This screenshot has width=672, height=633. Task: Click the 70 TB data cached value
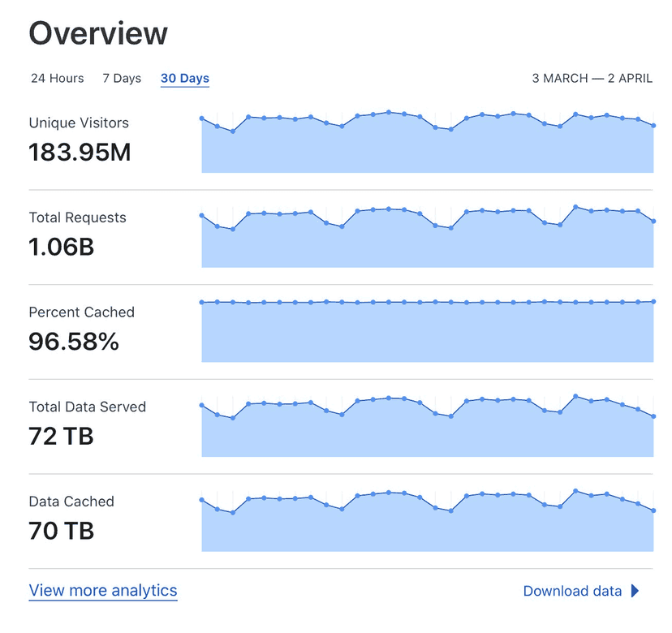[61, 531]
